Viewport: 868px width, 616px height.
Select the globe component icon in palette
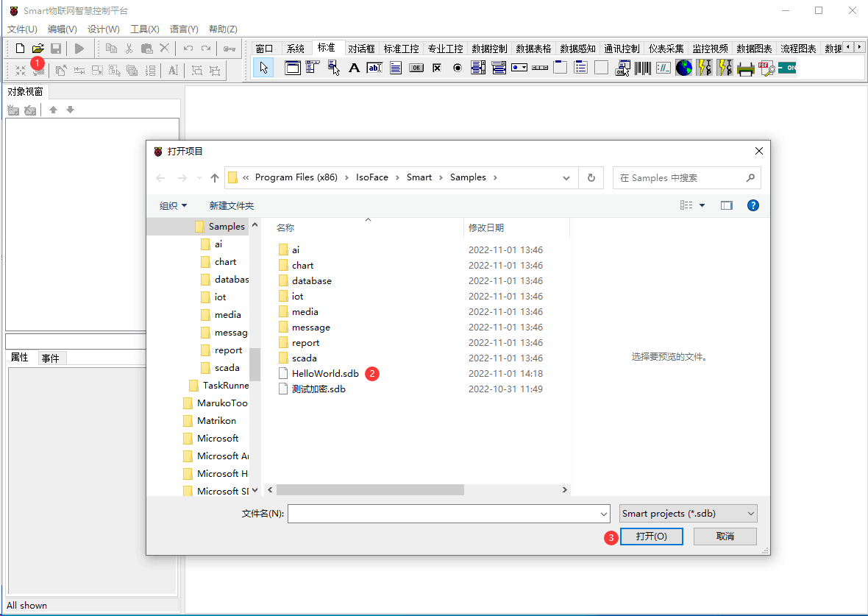coord(683,68)
